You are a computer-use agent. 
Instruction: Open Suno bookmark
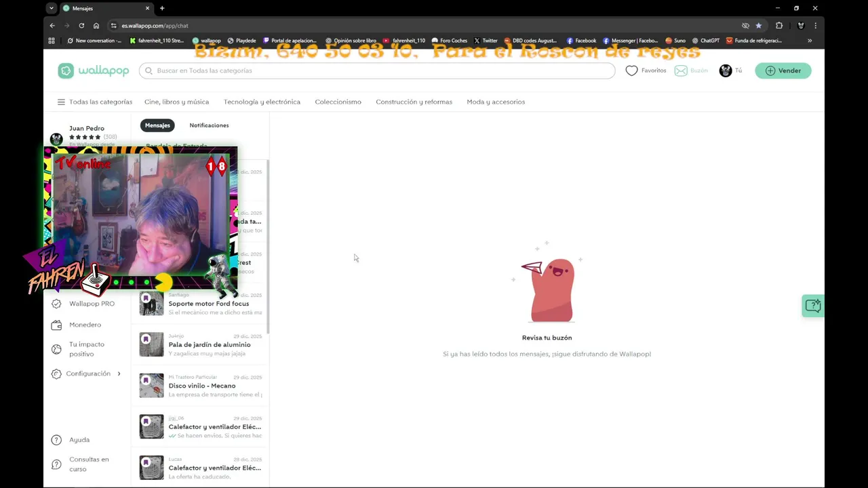point(675,41)
